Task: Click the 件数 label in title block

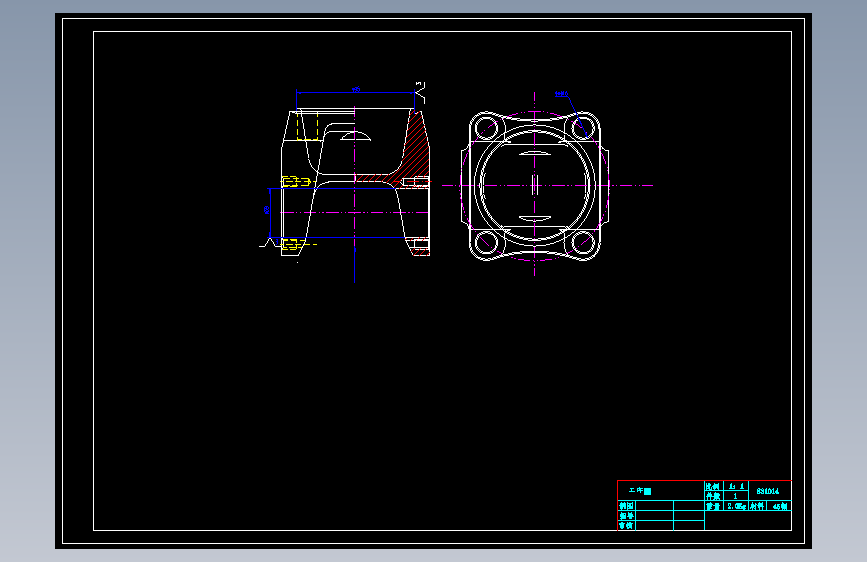Action: click(712, 496)
